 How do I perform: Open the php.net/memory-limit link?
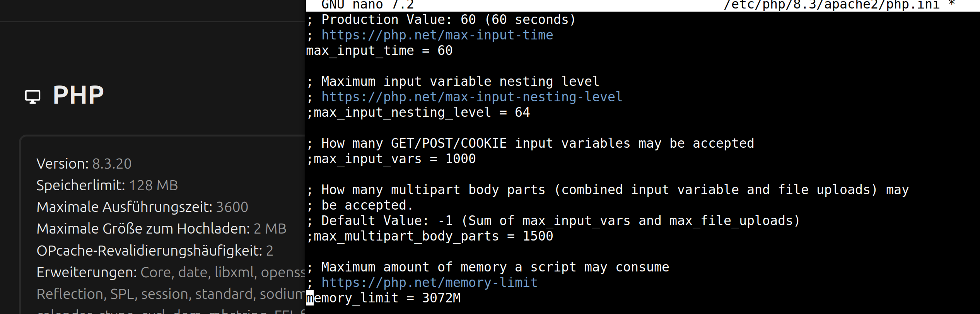click(x=429, y=283)
